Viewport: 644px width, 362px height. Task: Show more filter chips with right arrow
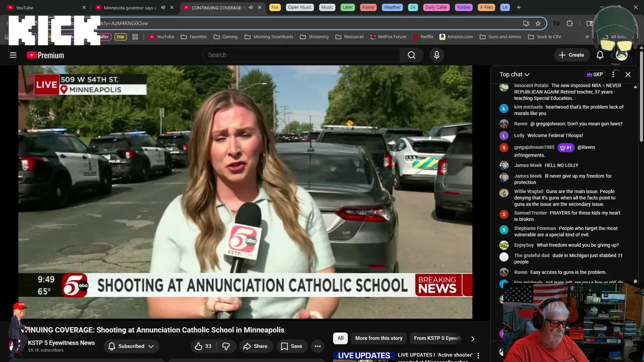472,338
